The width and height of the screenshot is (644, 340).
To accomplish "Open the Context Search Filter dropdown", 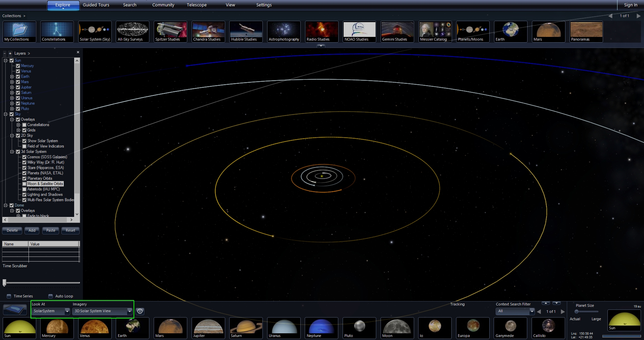I will (515, 311).
